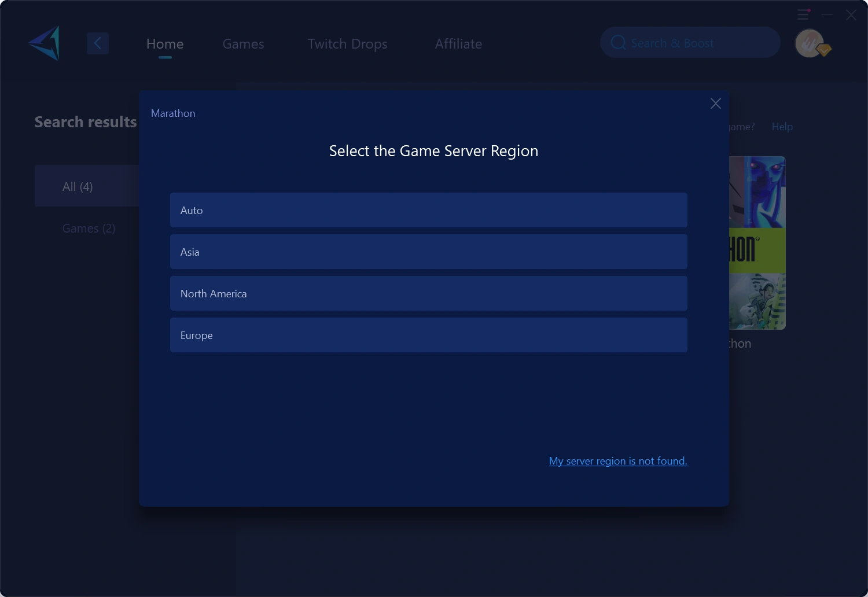The height and width of the screenshot is (597, 868).
Task: Select Europe server region
Action: pos(428,335)
